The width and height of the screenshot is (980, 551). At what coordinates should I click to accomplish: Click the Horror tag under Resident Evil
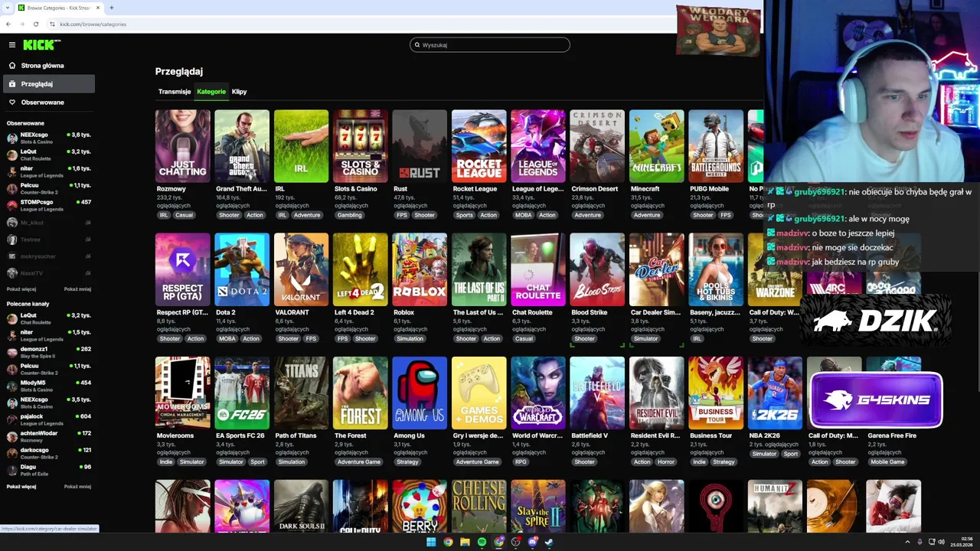(665, 462)
